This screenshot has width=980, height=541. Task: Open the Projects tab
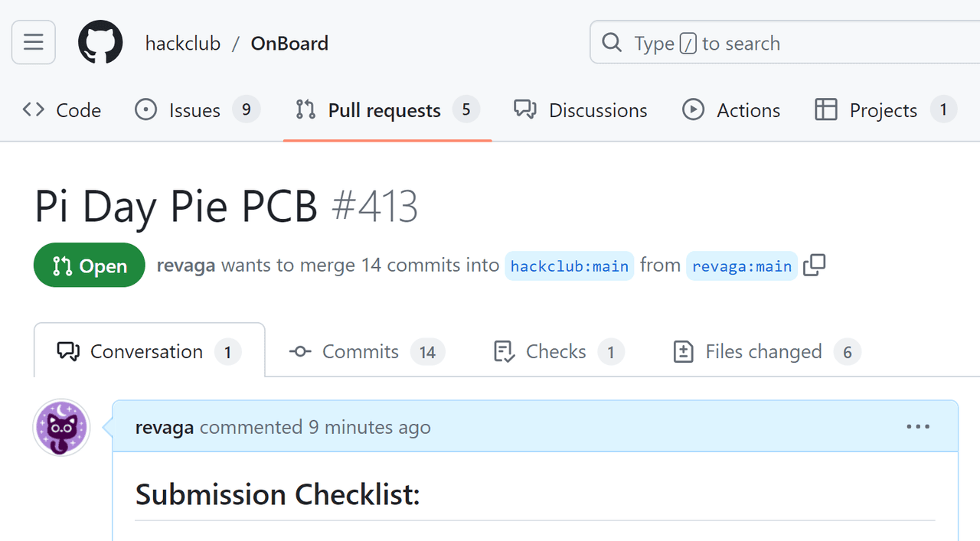click(884, 110)
